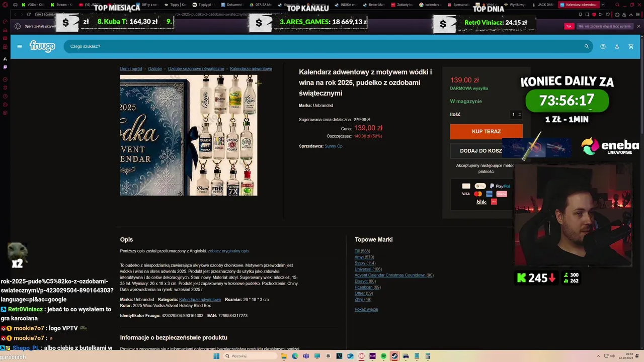Click the search magnifier icon in Fruugo bar

(587, 46)
